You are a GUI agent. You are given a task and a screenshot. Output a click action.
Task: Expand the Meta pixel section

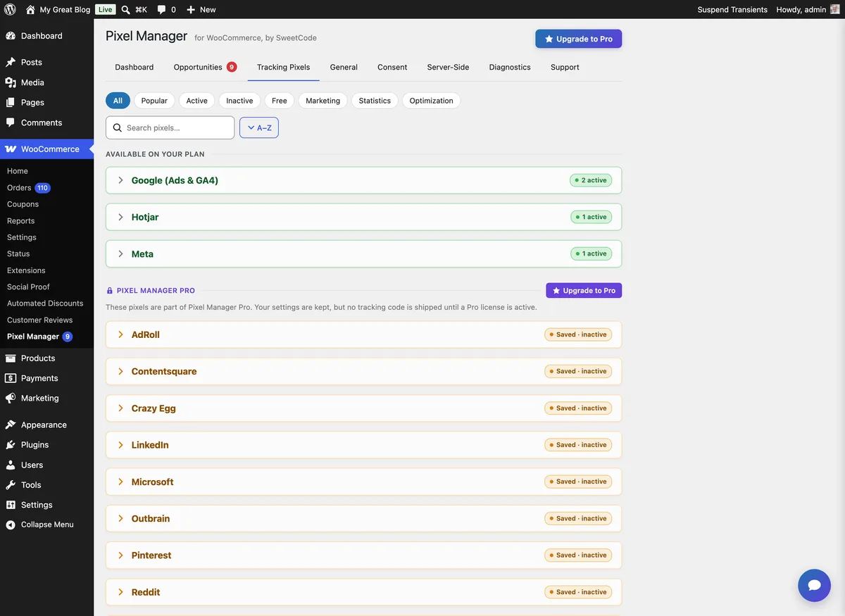363,253
